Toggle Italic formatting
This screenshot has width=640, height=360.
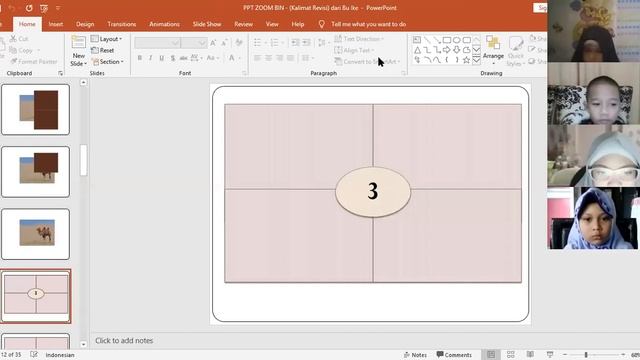click(x=151, y=58)
